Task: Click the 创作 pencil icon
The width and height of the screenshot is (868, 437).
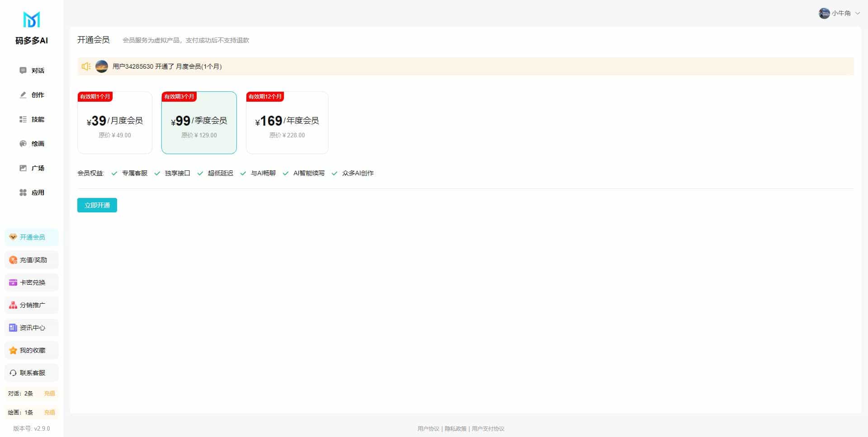Action: coord(23,95)
